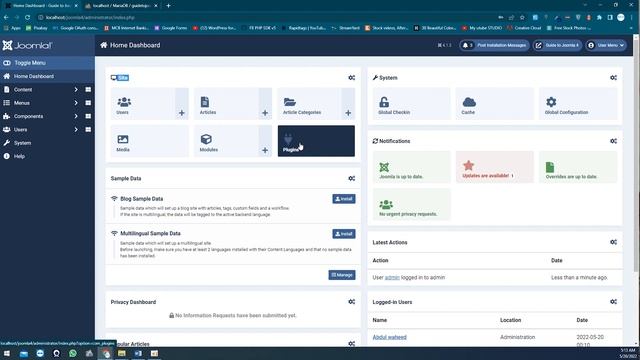Open Windows Start menu
Image resolution: width=640 pixels, height=360 pixels.
pyautogui.click(x=7, y=353)
